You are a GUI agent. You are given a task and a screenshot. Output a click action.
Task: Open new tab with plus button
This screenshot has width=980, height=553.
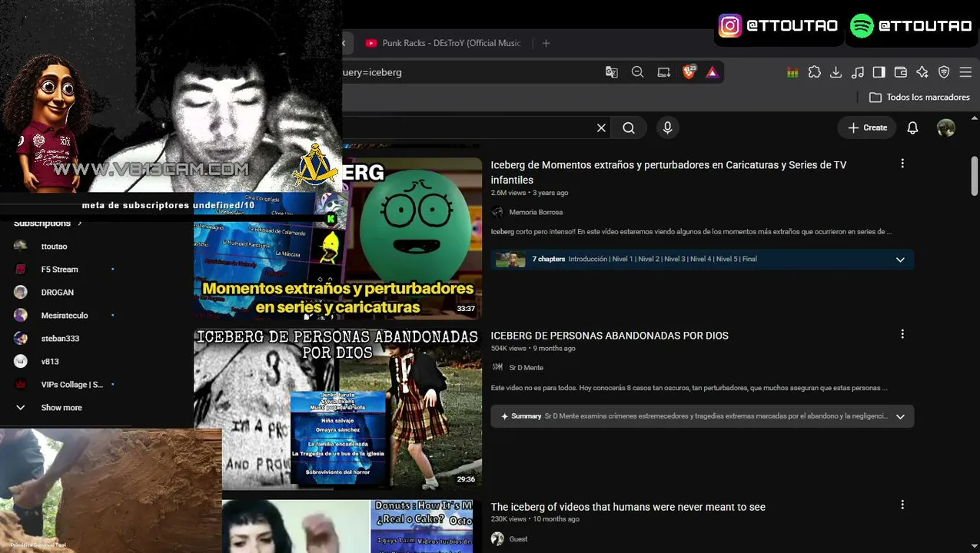coord(546,43)
